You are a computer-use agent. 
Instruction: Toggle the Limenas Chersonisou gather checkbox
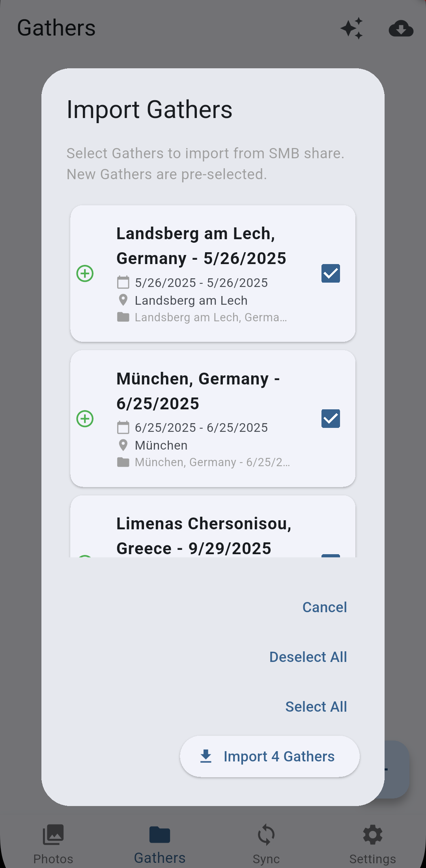pos(331,555)
